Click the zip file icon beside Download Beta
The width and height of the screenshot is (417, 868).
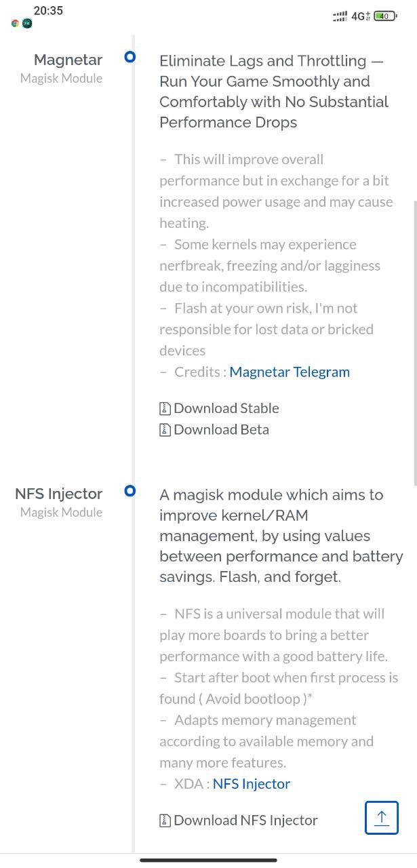point(165,429)
